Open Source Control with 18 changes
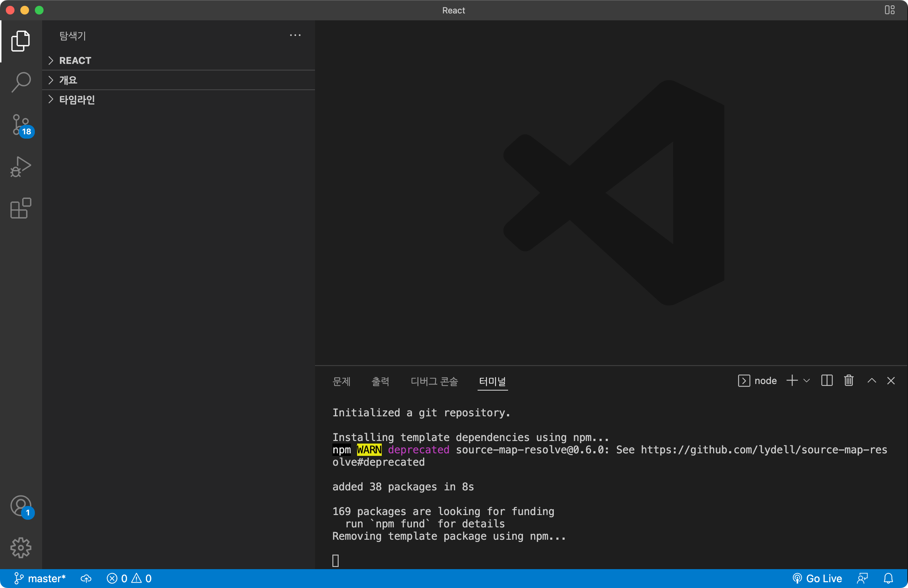This screenshot has width=908, height=588. [x=21, y=125]
